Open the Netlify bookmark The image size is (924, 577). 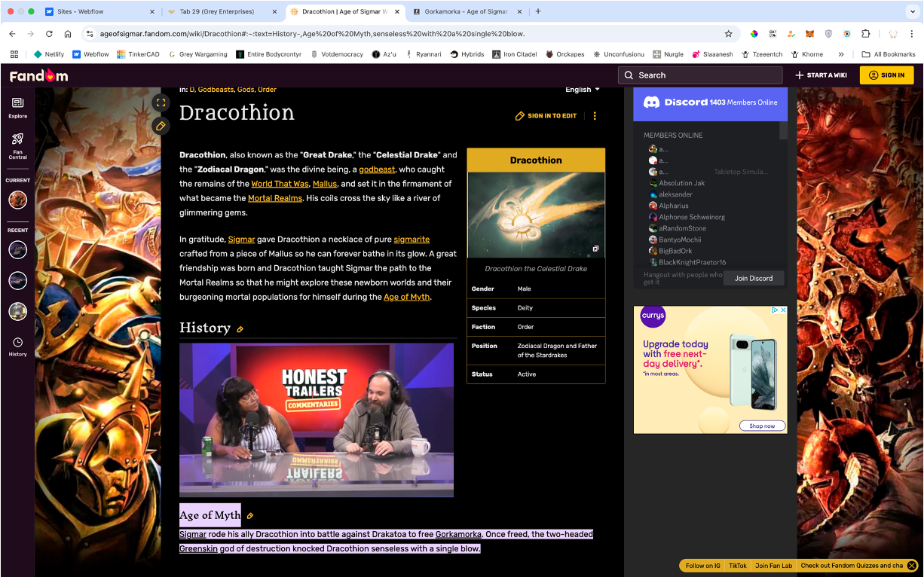point(49,54)
